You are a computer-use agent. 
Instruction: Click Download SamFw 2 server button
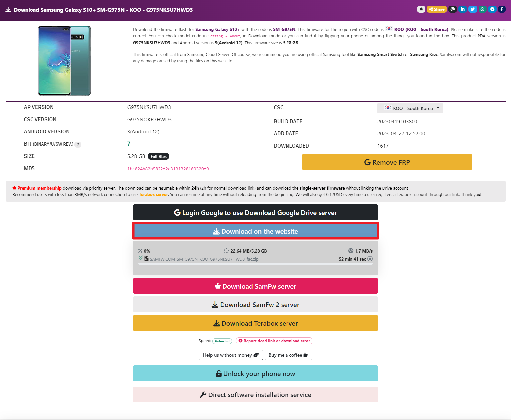255,304
